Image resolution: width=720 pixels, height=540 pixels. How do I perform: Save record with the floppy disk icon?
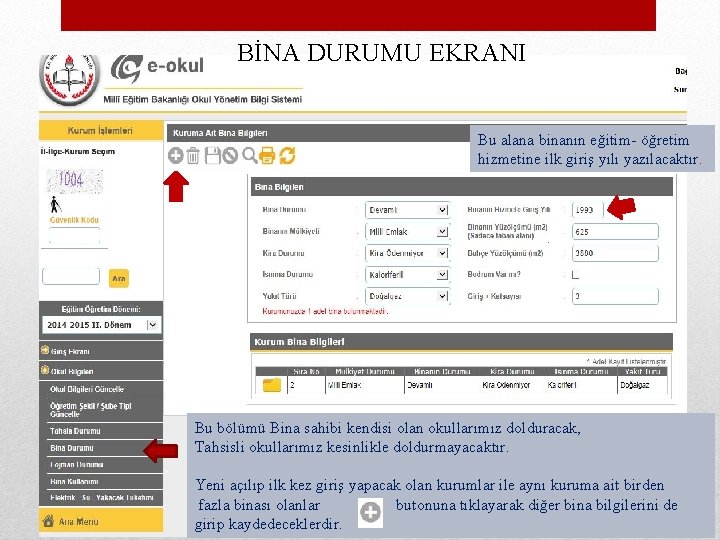pos(212,156)
